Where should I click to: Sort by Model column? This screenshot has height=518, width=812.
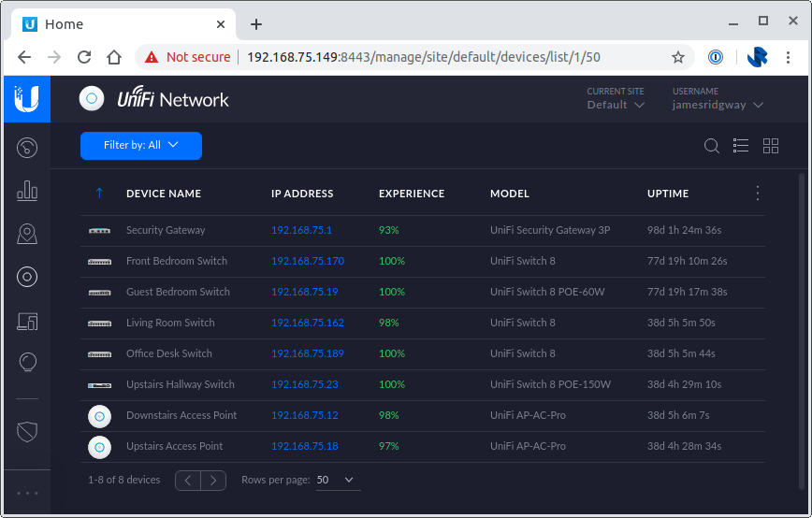click(x=510, y=194)
